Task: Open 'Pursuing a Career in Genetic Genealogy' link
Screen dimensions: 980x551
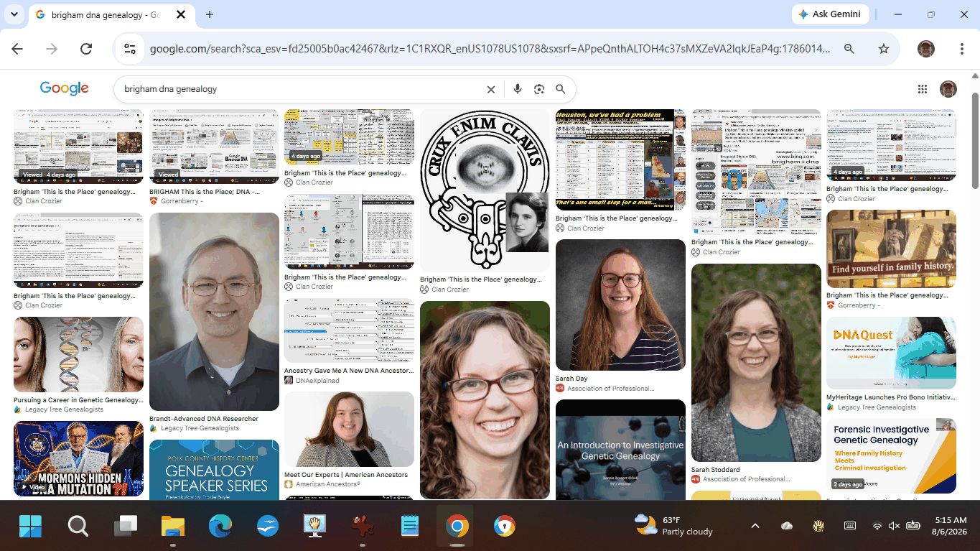Action: point(78,400)
